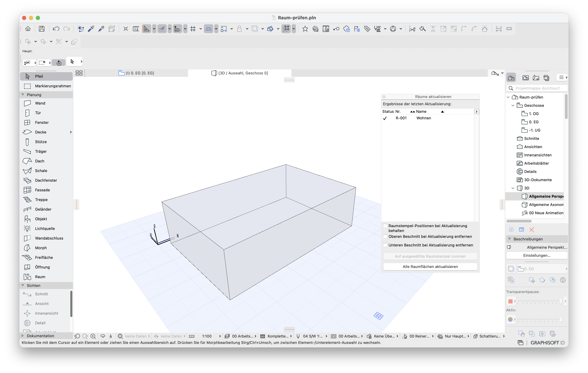588x373 pixels.
Task: Select the Raum tool
Action: coord(46,277)
